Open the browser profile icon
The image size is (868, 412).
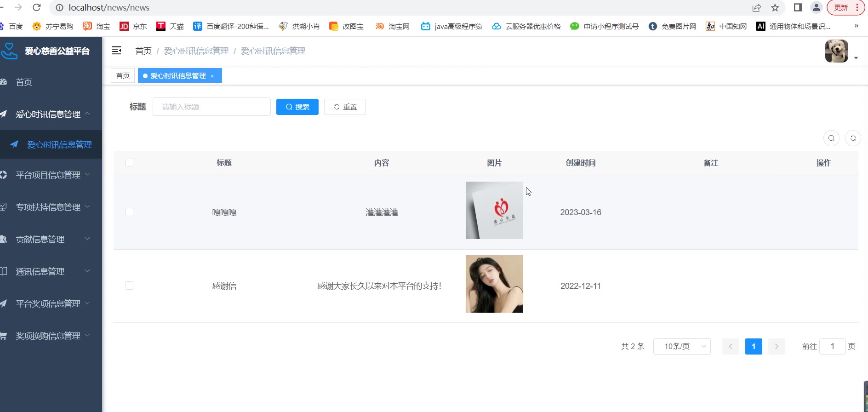pyautogui.click(x=817, y=8)
